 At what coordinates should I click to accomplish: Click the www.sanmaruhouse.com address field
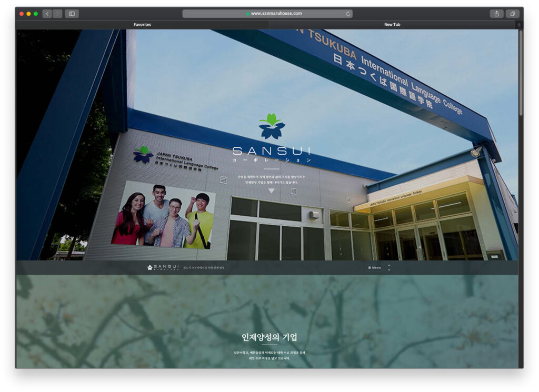[x=268, y=14]
